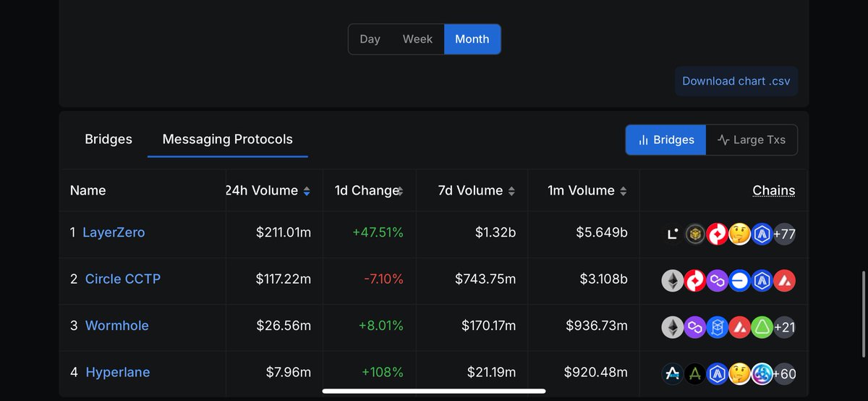The width and height of the screenshot is (868, 401).
Task: Click the Fantom icon in Wormhole row
Action: [718, 327]
